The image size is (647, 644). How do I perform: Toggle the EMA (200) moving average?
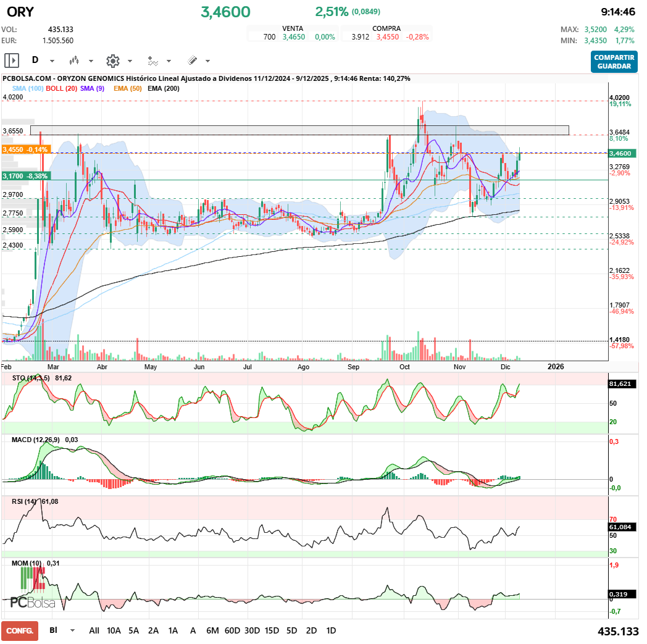(x=164, y=89)
